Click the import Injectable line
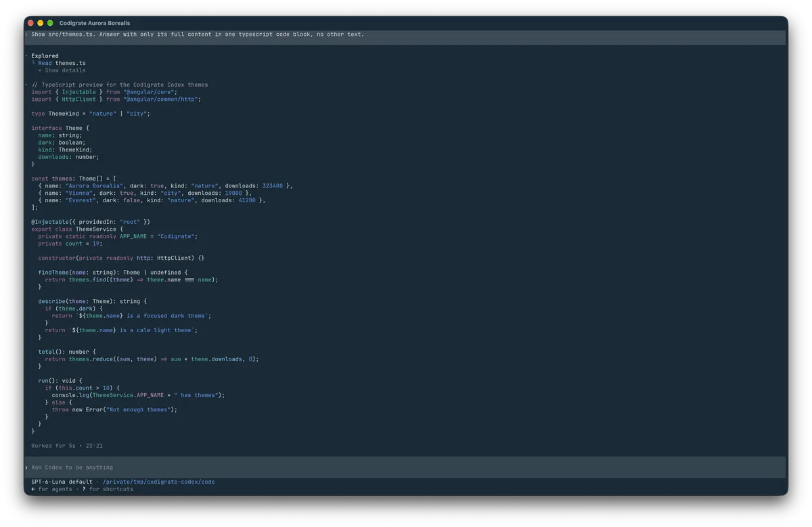This screenshot has height=527, width=812. (104, 92)
